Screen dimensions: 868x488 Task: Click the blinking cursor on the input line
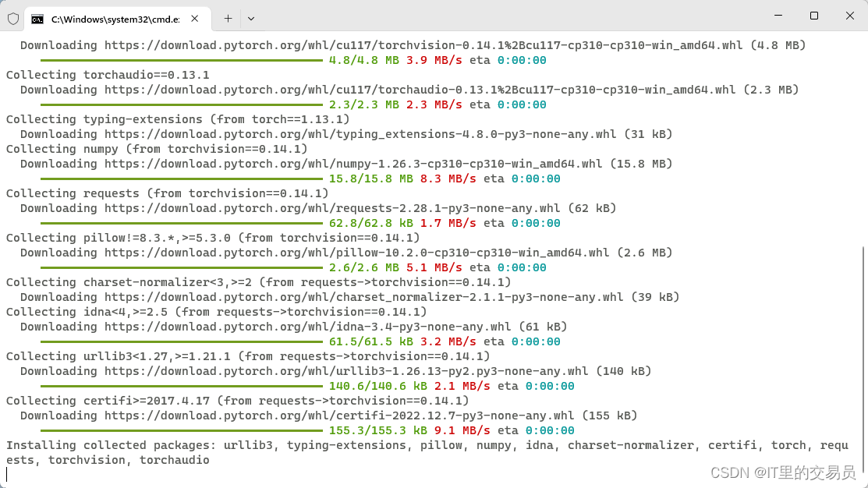point(7,474)
